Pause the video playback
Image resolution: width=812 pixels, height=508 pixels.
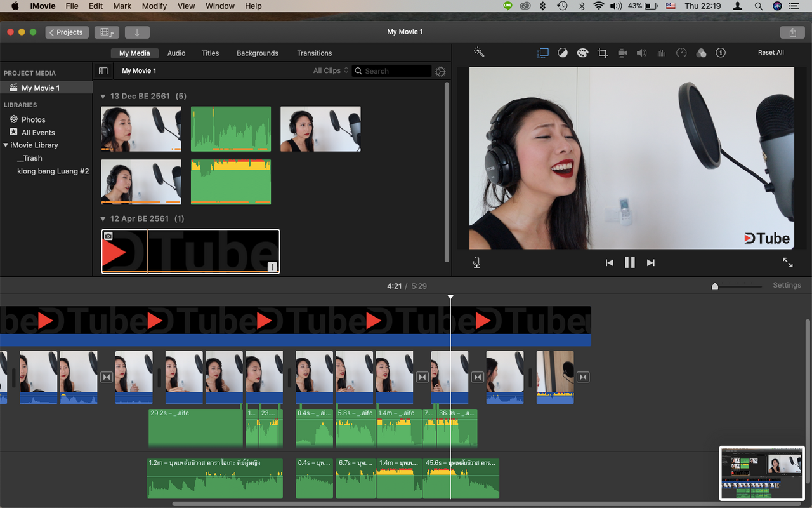(x=630, y=262)
